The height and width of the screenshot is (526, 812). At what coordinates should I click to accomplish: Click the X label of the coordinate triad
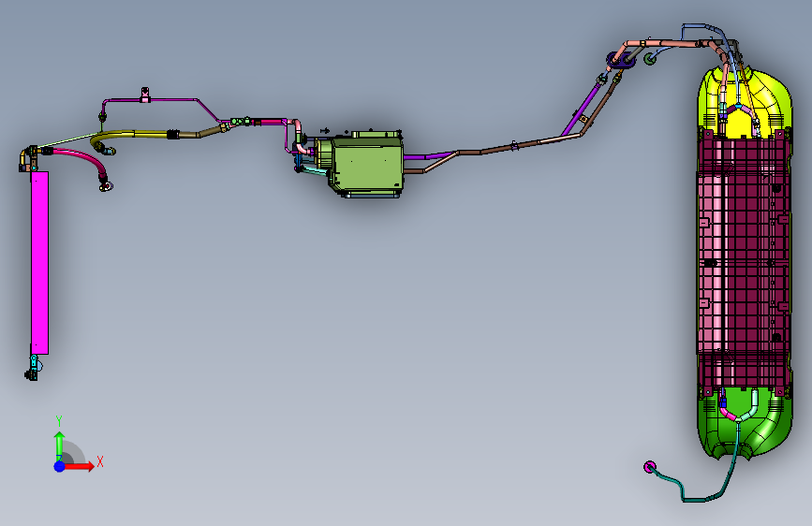[x=100, y=461]
